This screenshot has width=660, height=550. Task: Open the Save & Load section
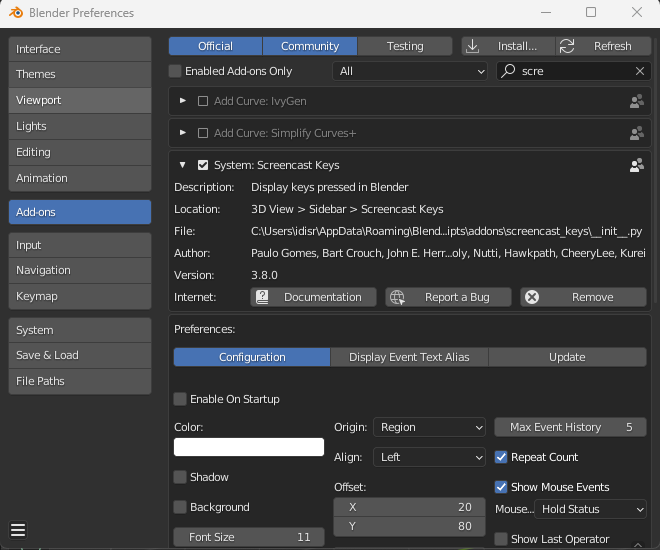[x=80, y=355]
